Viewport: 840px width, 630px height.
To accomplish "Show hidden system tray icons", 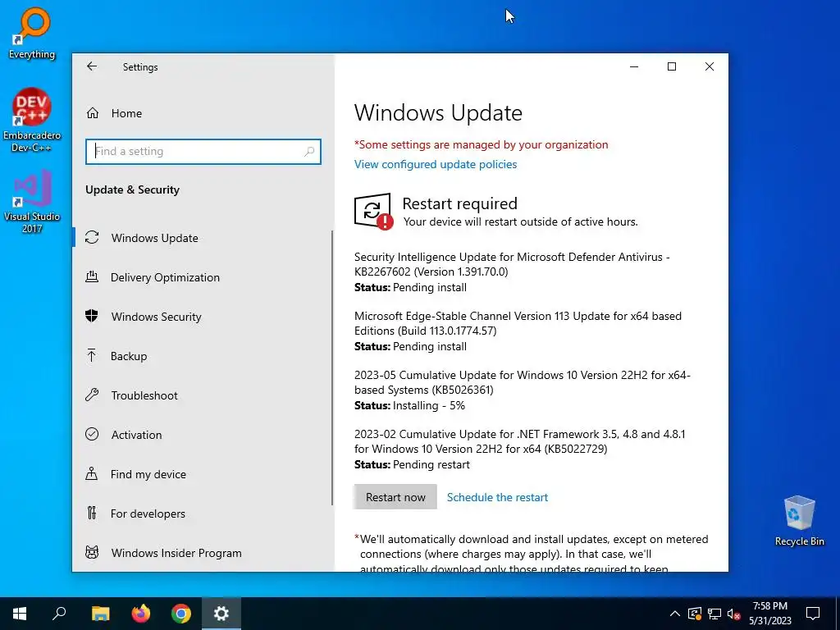I will click(x=675, y=614).
